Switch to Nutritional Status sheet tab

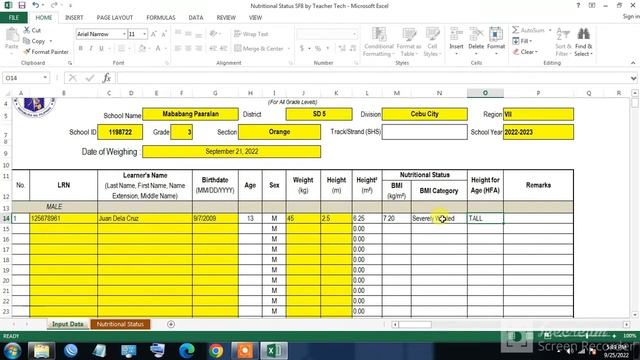click(x=120, y=324)
